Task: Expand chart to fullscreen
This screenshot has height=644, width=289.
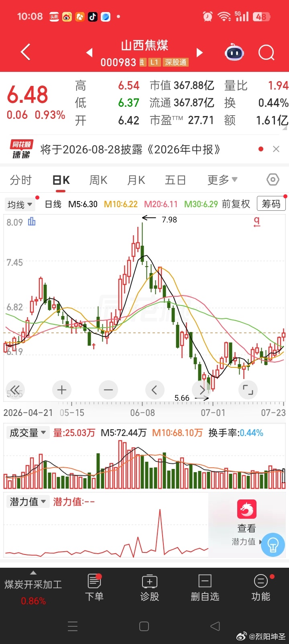Action: coord(248,390)
